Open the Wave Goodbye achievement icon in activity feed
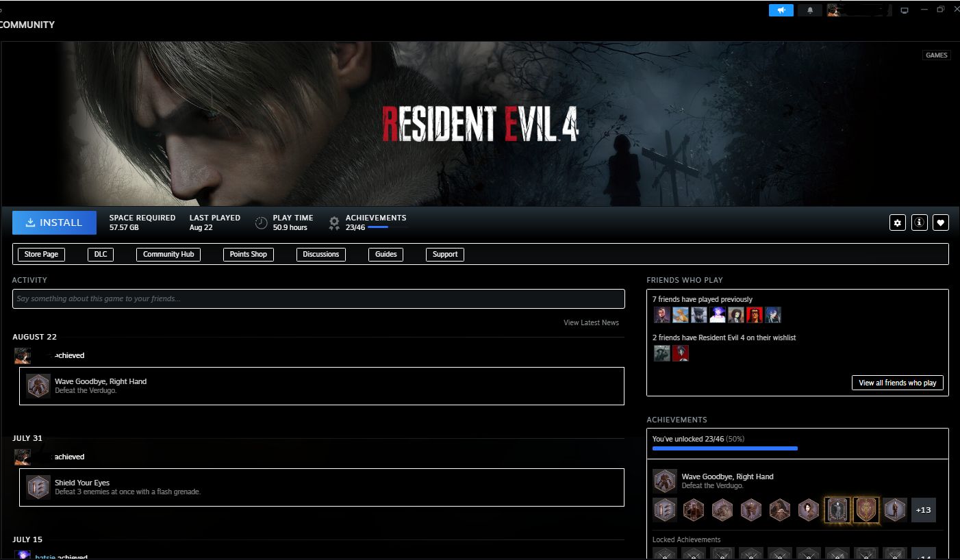 [x=38, y=386]
